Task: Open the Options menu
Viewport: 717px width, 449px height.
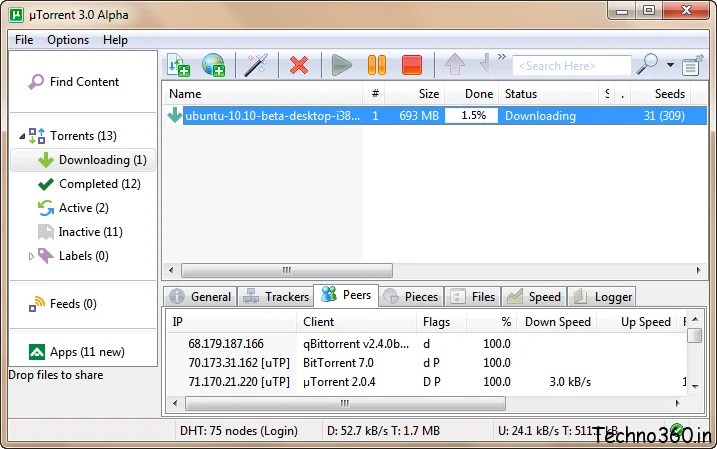Action: coord(68,40)
